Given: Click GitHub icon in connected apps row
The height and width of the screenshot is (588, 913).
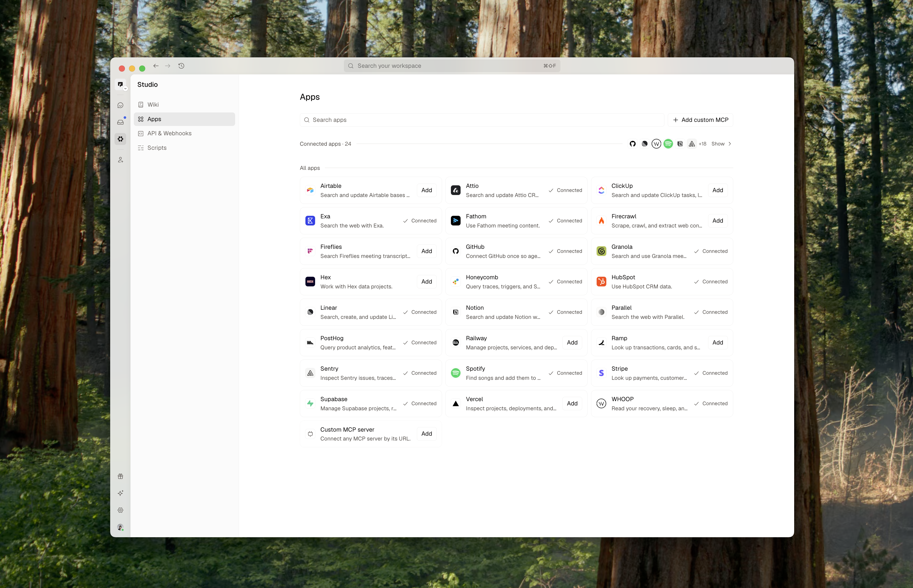Looking at the screenshot, I should click(633, 144).
